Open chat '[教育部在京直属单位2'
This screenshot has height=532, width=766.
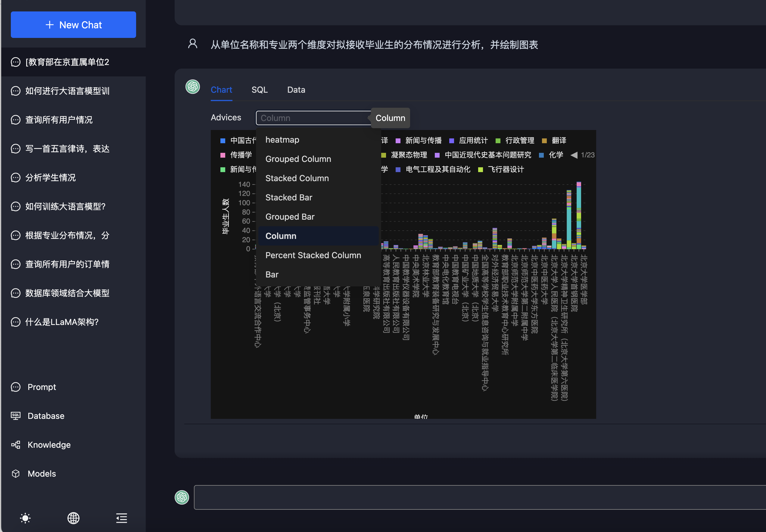click(x=73, y=62)
